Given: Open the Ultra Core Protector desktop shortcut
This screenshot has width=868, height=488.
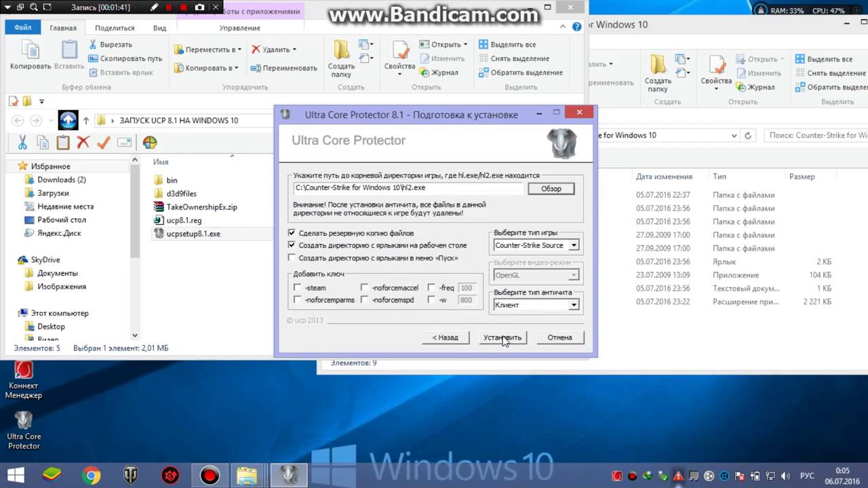Looking at the screenshot, I should (24, 429).
